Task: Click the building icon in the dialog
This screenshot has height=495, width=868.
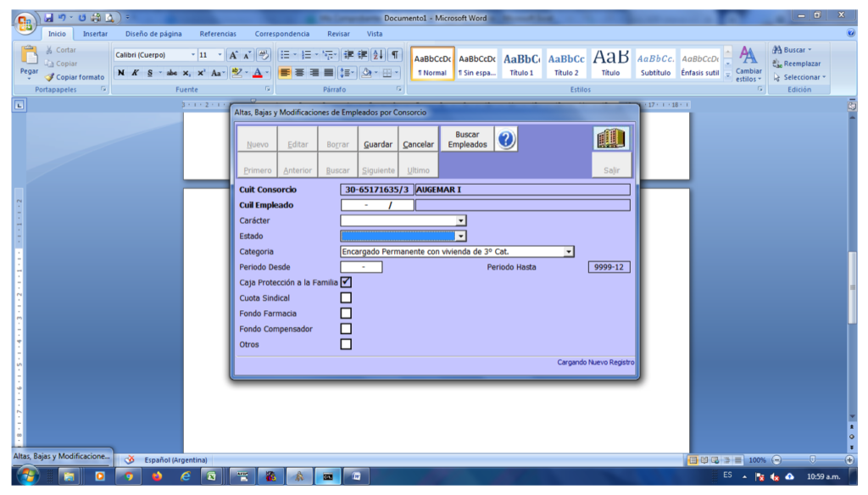Action: (x=610, y=140)
